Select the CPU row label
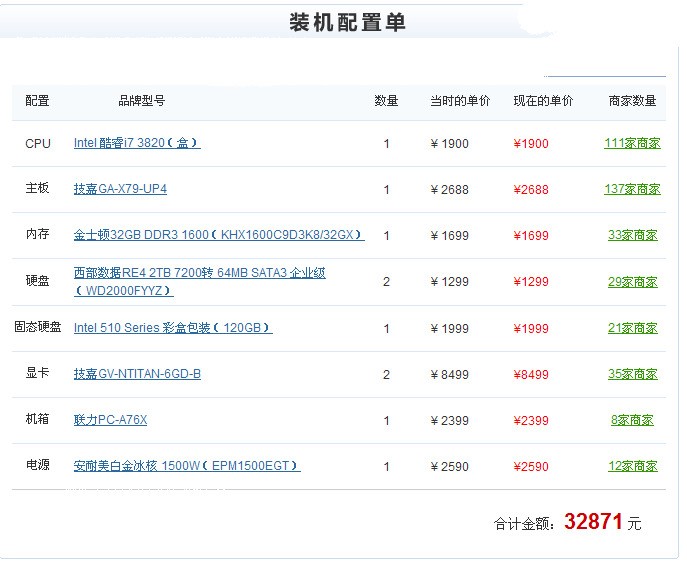 coord(38,143)
